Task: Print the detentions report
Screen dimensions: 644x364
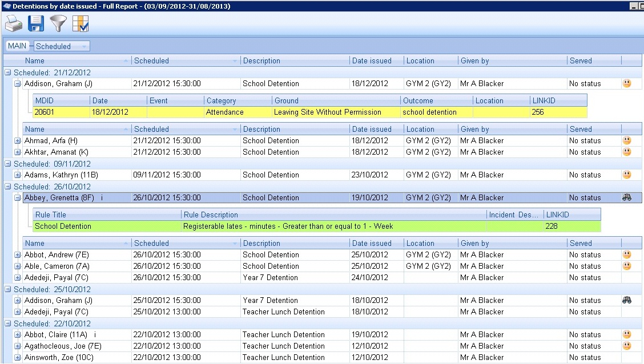Action: [x=14, y=24]
